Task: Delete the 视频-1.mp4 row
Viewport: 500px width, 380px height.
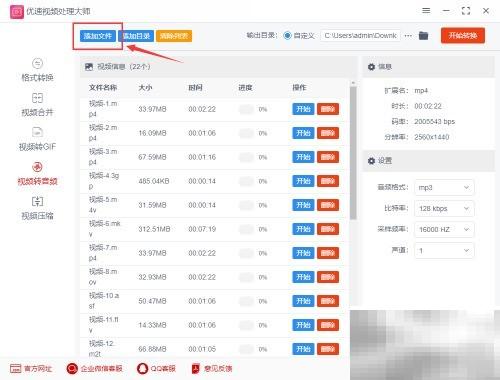Action: (328, 109)
